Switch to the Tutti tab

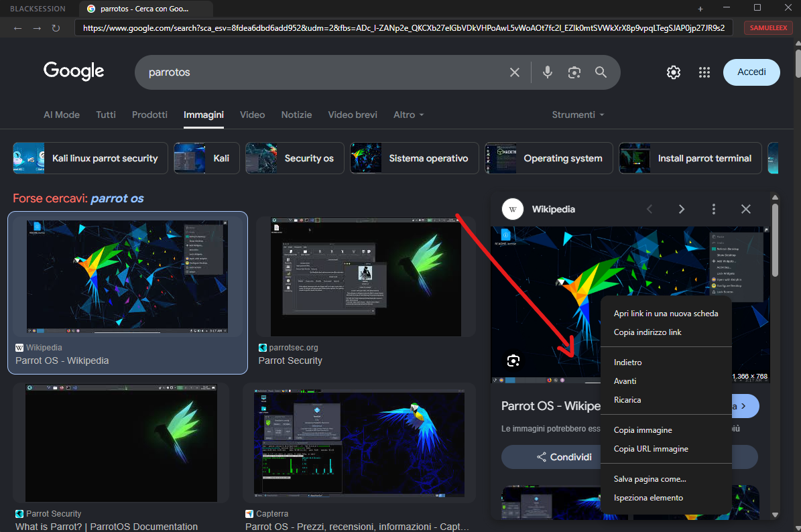point(106,115)
